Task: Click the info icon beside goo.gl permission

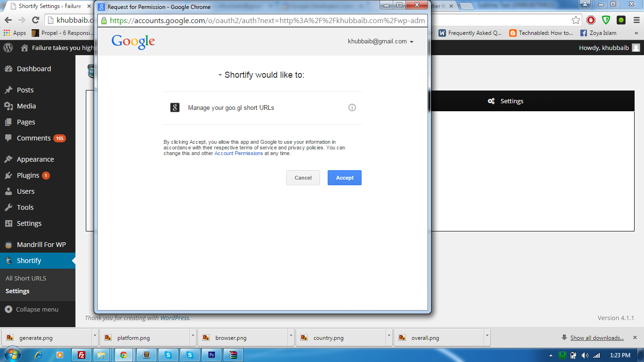Action: pyautogui.click(x=352, y=107)
